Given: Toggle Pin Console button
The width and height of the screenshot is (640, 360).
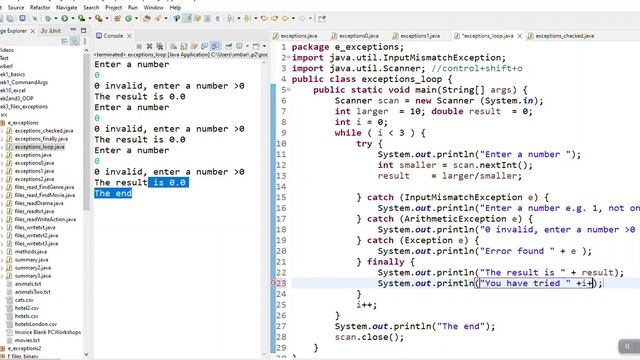Looking at the screenshot, I should click(229, 46).
